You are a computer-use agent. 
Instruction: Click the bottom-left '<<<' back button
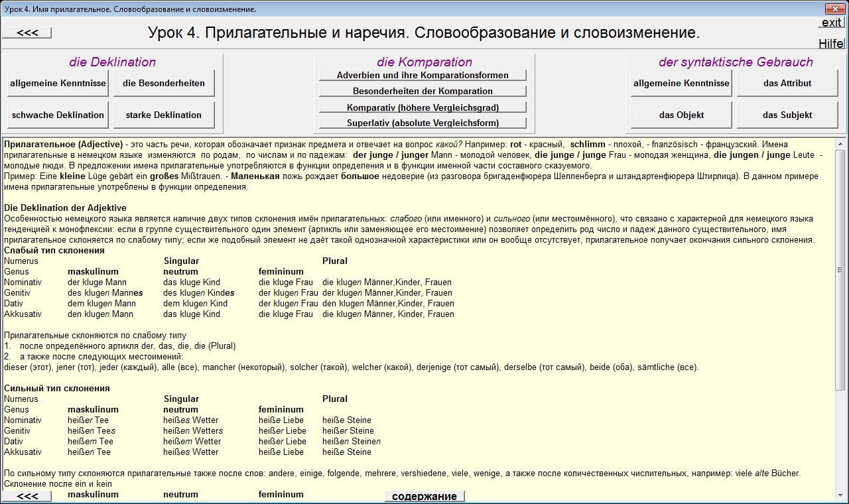click(x=27, y=496)
